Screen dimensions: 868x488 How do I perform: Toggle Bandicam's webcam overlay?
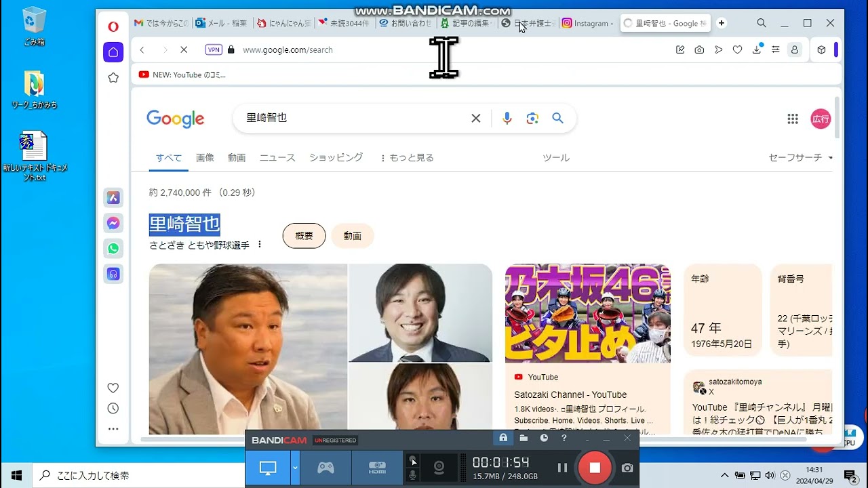pyautogui.click(x=439, y=467)
